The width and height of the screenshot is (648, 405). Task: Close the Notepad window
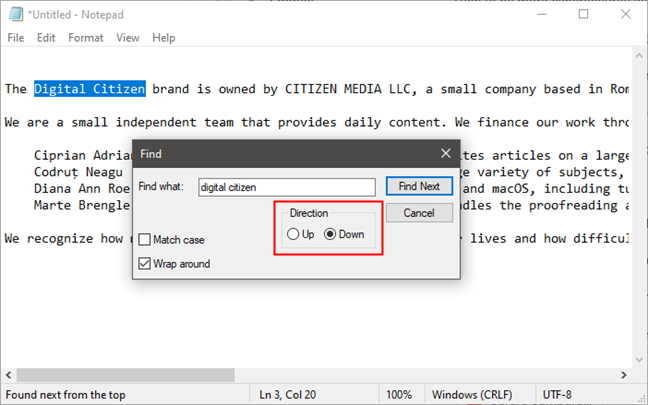point(626,14)
